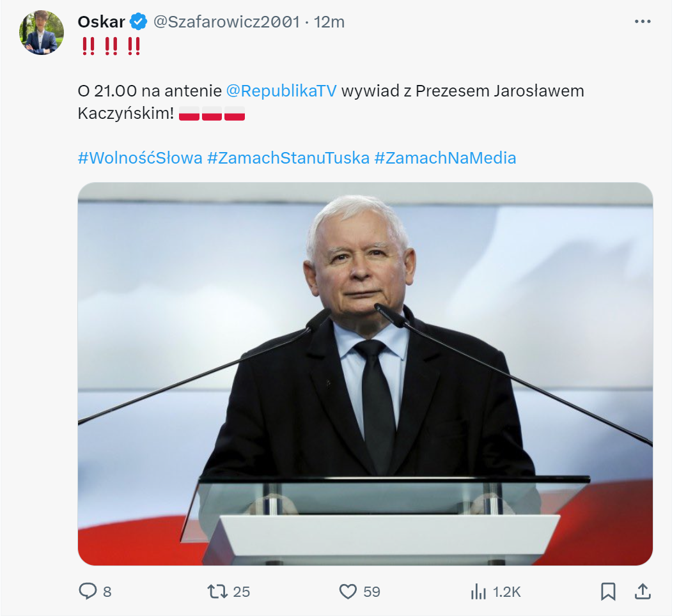Click the like count 59
679x616 pixels.
click(x=371, y=592)
